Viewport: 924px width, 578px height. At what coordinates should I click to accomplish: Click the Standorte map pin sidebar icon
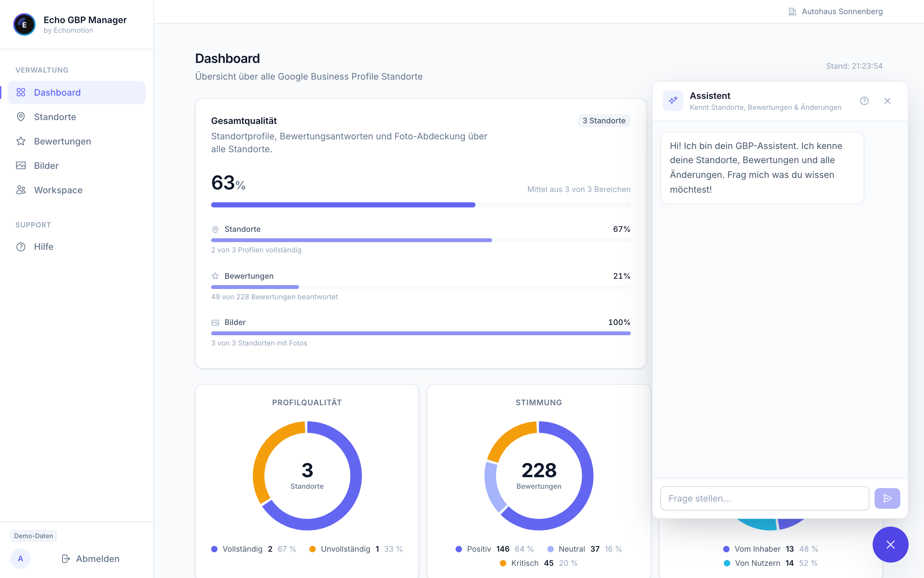21,117
